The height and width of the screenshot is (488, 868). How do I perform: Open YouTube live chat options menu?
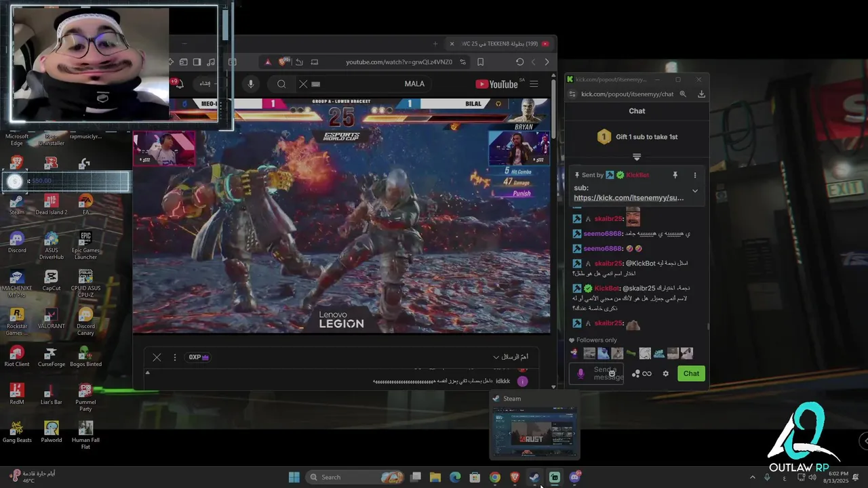[x=174, y=357]
